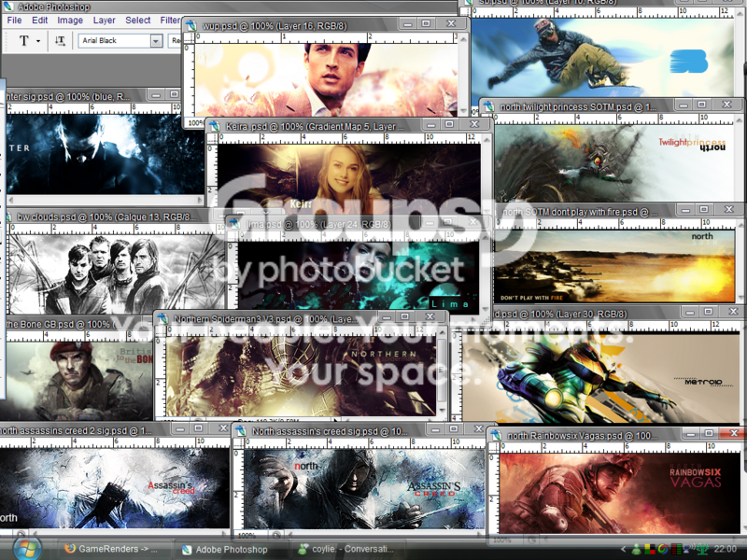Switch to coylie Conversation taskbar button
Image resolution: width=747 pixels, height=560 pixels.
click(x=346, y=549)
